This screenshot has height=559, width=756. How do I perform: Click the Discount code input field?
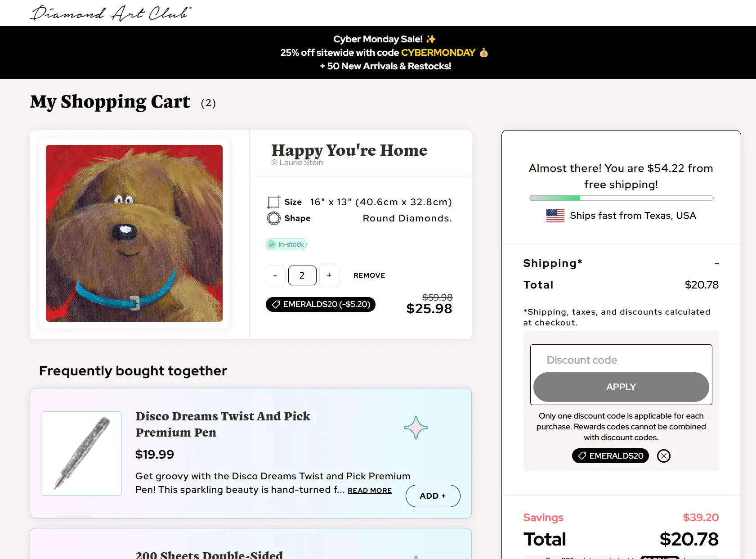[621, 360]
